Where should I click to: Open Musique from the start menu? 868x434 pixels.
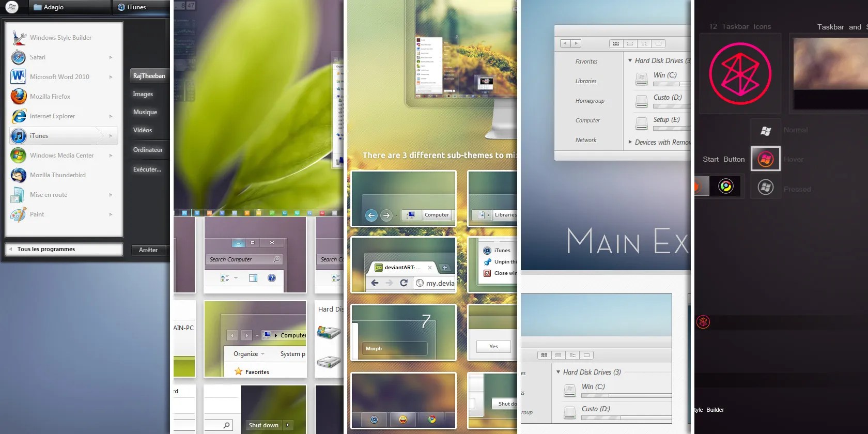tap(145, 112)
